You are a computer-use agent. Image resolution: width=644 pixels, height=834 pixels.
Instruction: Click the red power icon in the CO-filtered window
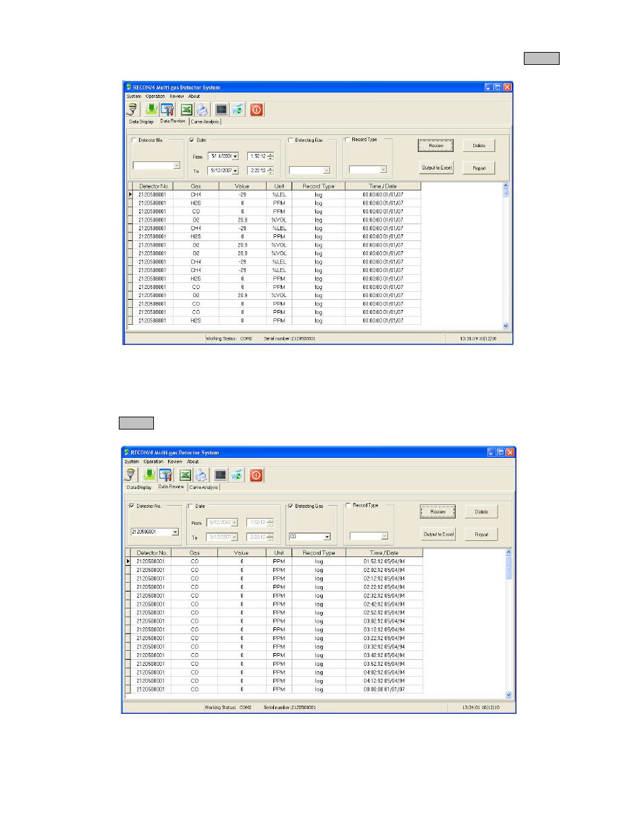257,475
